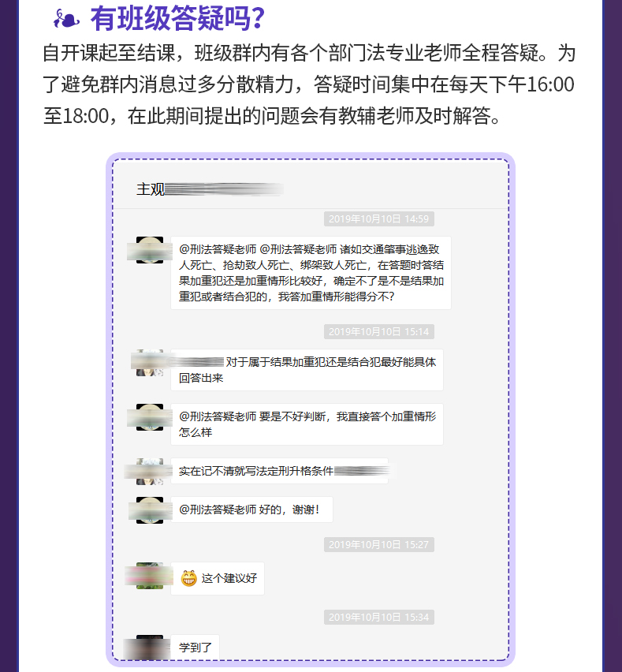Click the planet icon beside the heading
Screen dimensions: 622x672
(x=66, y=19)
